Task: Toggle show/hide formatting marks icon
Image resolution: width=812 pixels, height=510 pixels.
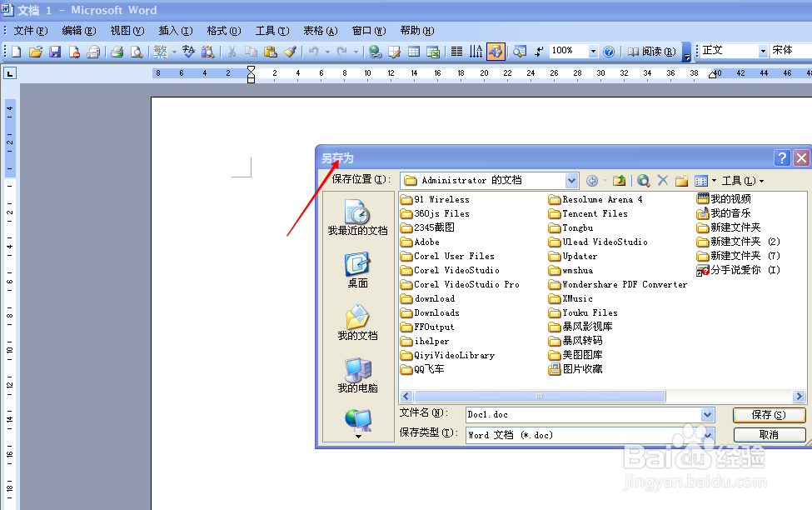Action: click(x=539, y=52)
